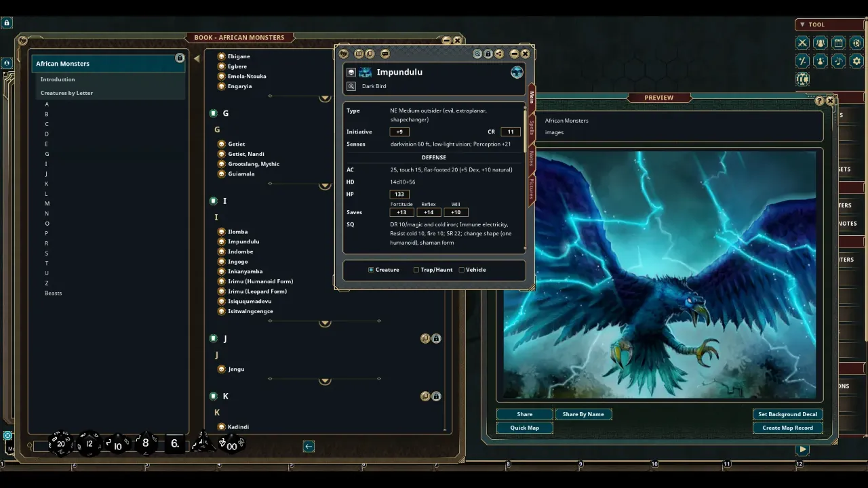868x488 pixels.
Task: Switch to the Pictures side tab
Action: click(x=532, y=190)
